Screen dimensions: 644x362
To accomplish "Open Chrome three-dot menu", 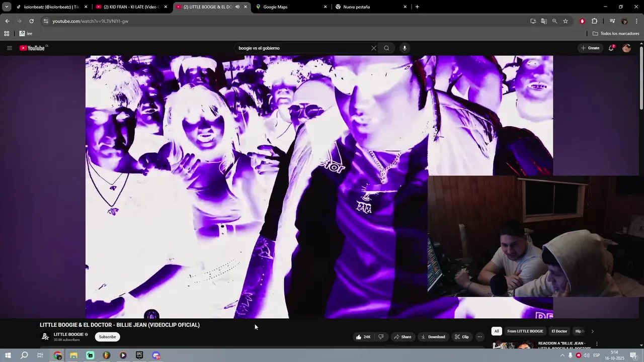I will (637, 21).
